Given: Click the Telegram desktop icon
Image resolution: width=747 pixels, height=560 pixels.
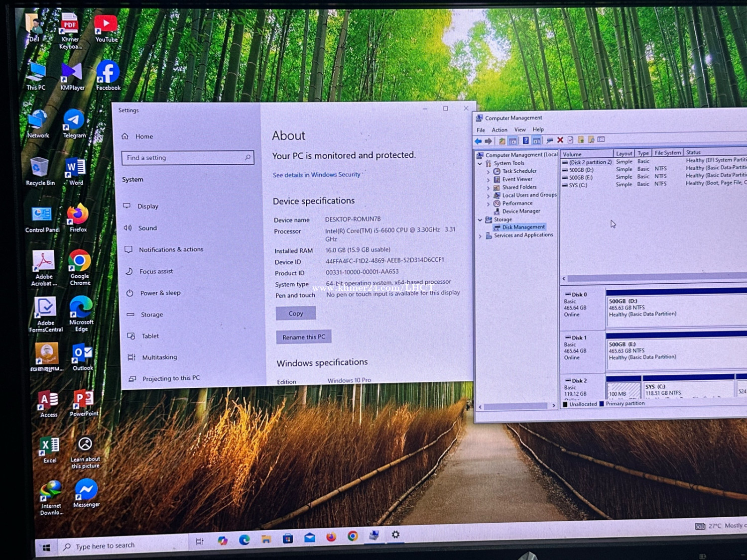Looking at the screenshot, I should pos(74,124).
